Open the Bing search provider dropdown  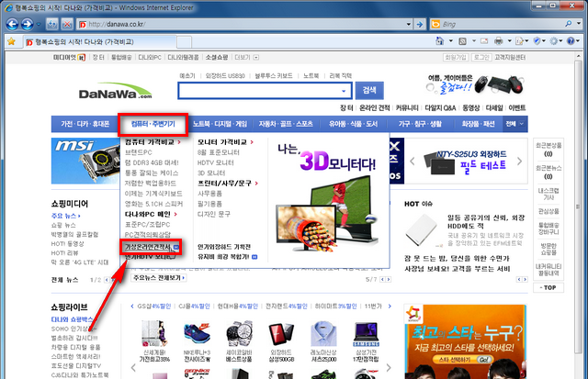point(579,24)
